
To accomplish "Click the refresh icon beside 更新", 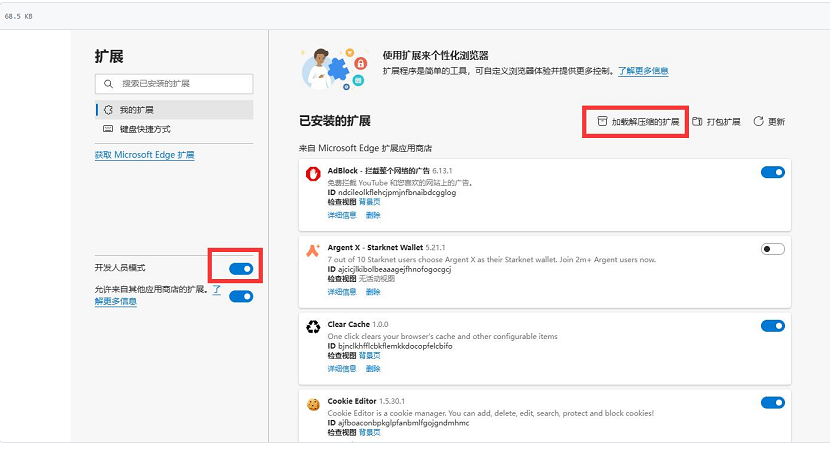I will [758, 121].
